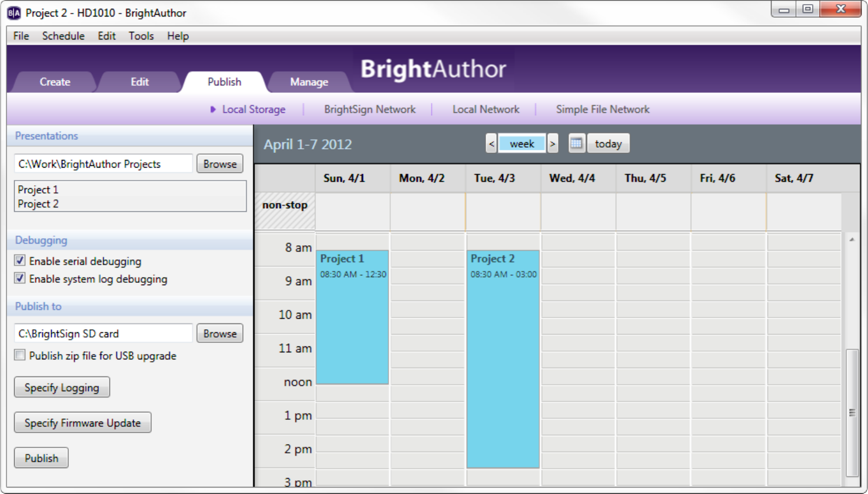The image size is (868, 494).
Task: Click the 9 am time label
Action: coord(298,281)
